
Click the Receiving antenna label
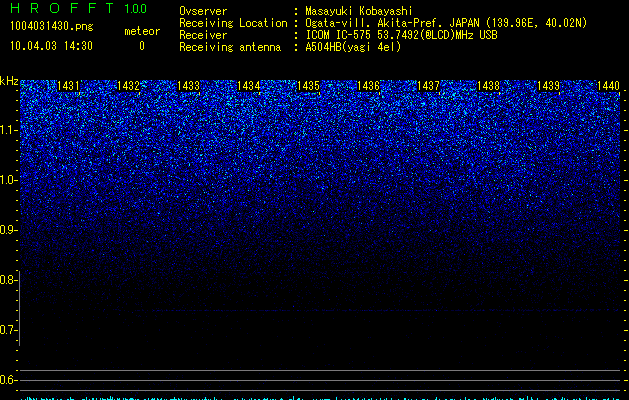click(230, 47)
